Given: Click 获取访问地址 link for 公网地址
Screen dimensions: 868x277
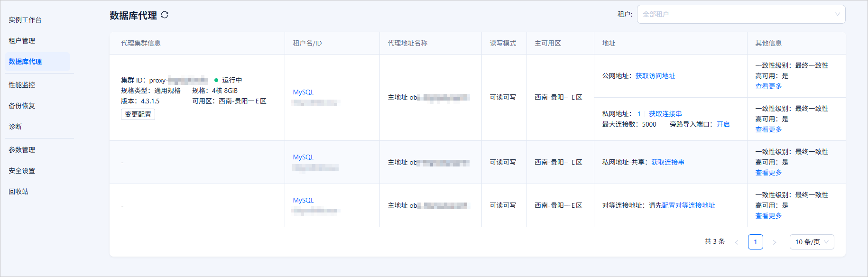Looking at the screenshot, I should (655, 76).
